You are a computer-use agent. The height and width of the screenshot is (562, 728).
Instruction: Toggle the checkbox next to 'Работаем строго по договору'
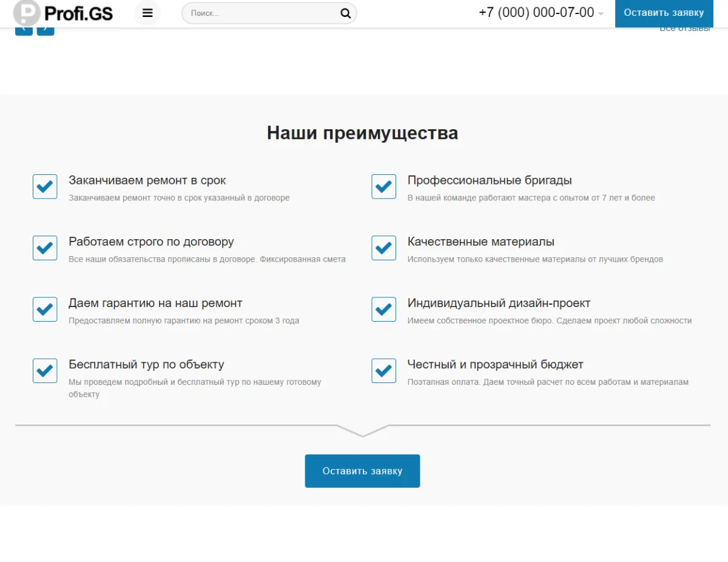[44, 248]
